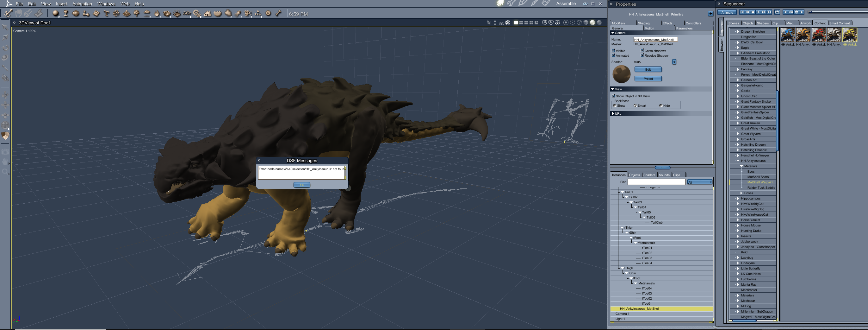868x330 pixels.
Task: Open the All filter dropdown
Action: pos(699,182)
